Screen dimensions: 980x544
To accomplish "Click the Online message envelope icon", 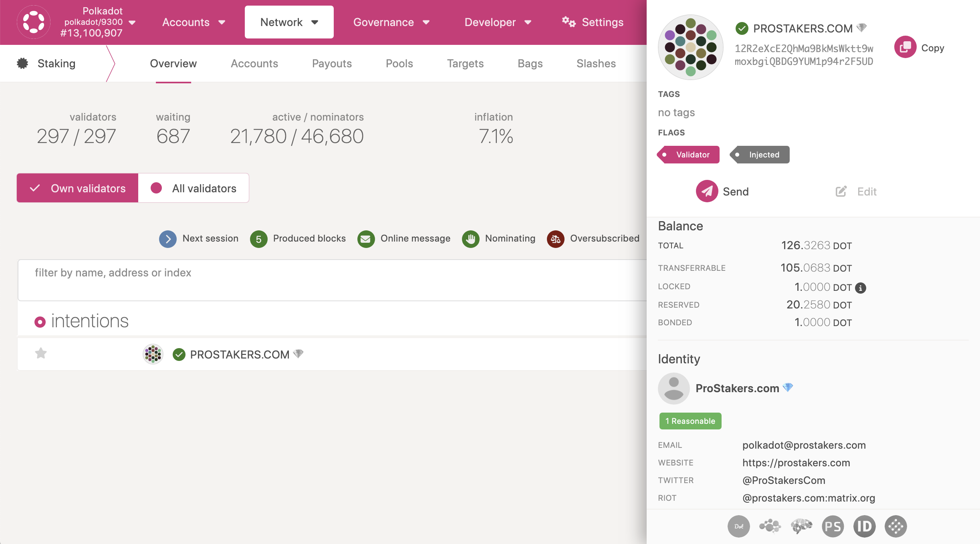I will coord(366,239).
